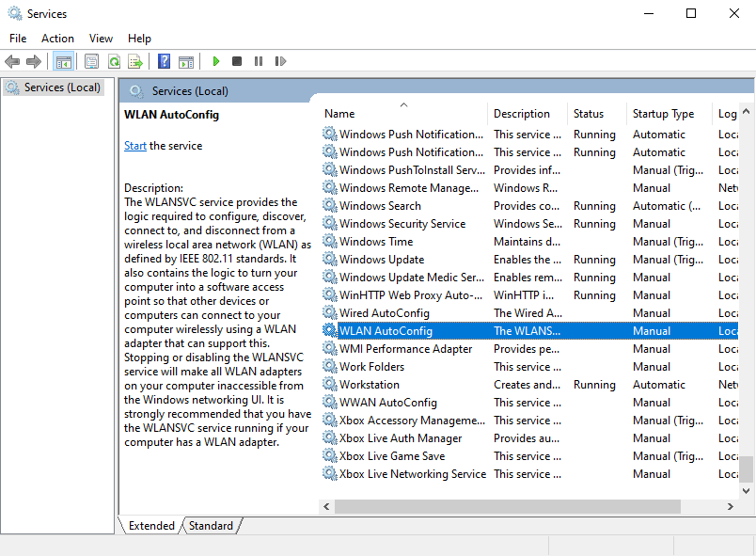
Task: Select Services (Local) in console tree
Action: [53, 87]
